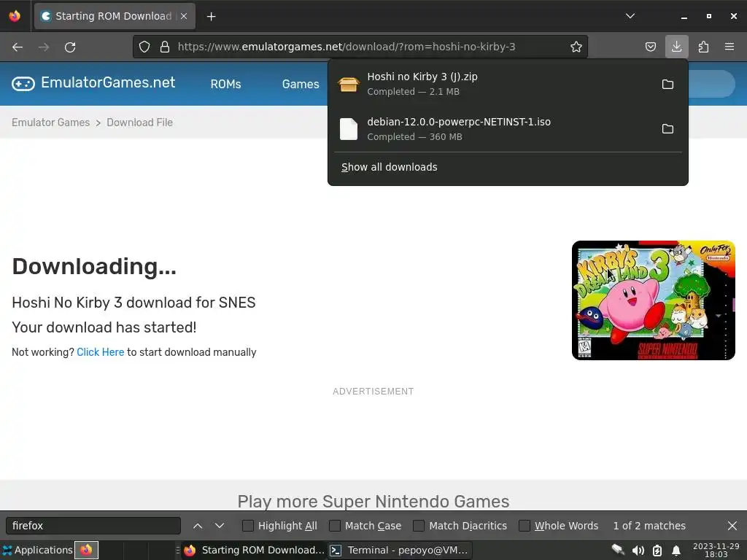Jump to previous find match arrow
The height and width of the screenshot is (560, 747).
point(198,526)
